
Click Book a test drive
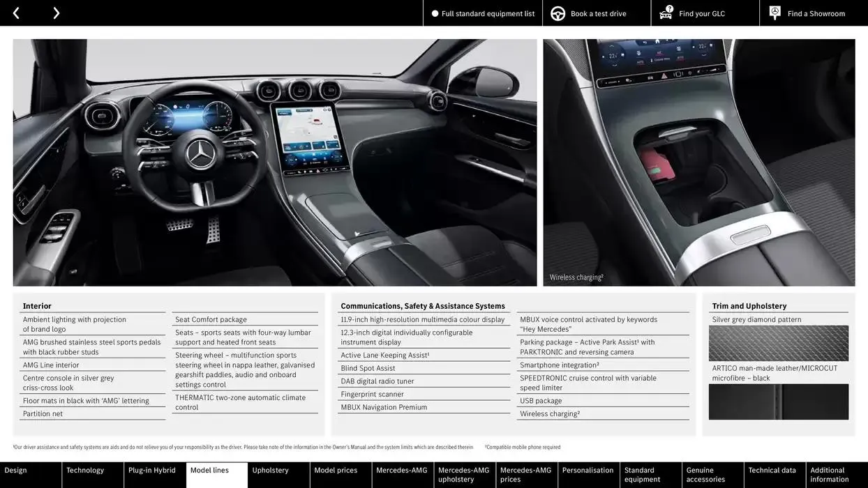point(595,13)
